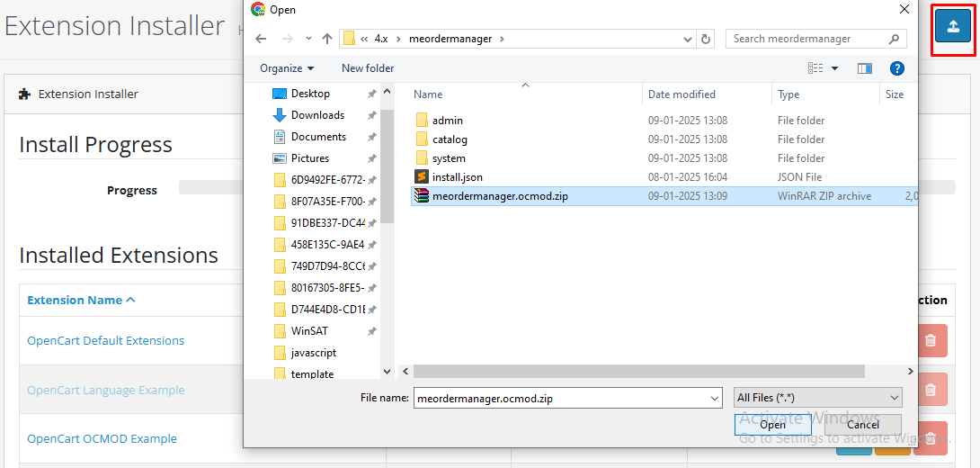This screenshot has width=980, height=468.
Task: Click the Refresh folder icon
Action: click(706, 39)
